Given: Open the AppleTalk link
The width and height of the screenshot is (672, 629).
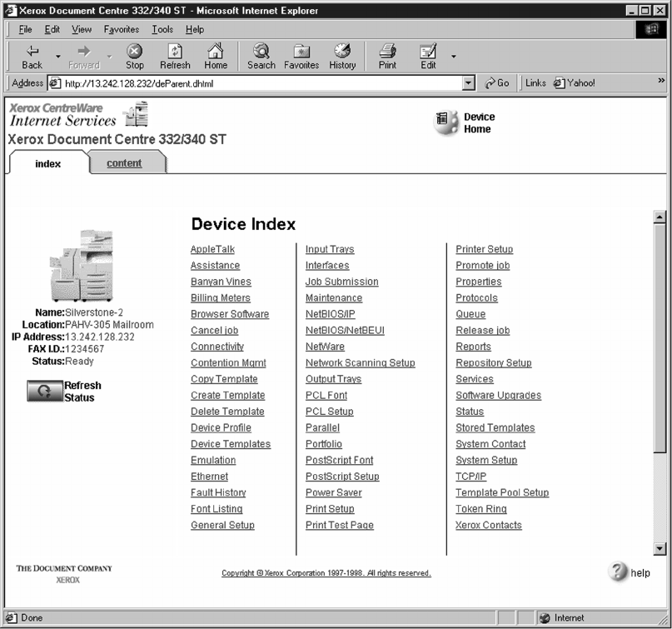Looking at the screenshot, I should click(212, 249).
